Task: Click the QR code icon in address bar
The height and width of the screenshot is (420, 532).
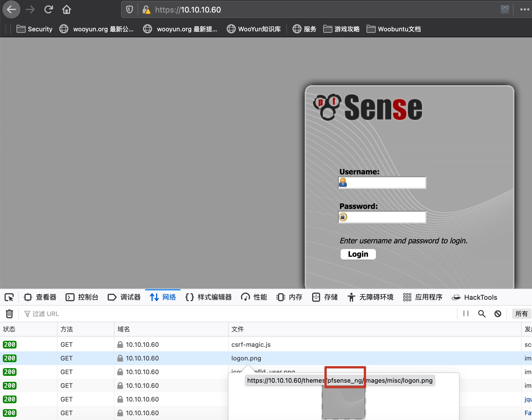Action: [x=505, y=9]
